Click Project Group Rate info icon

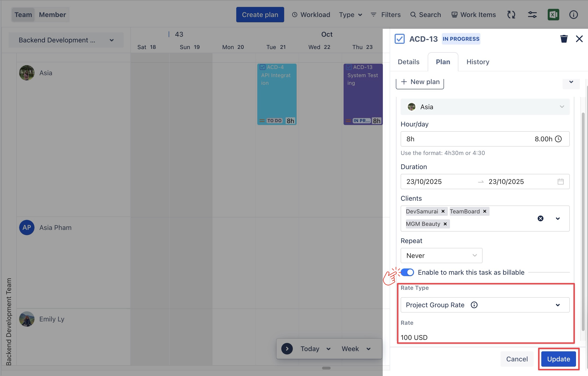474,305
